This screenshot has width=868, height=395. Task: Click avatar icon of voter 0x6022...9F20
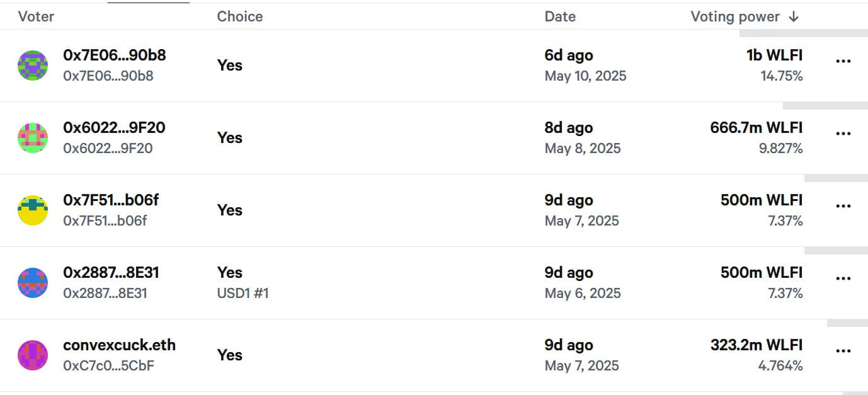(x=33, y=138)
